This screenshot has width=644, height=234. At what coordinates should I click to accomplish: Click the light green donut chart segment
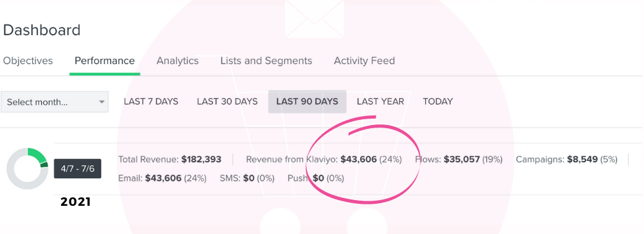(37, 155)
